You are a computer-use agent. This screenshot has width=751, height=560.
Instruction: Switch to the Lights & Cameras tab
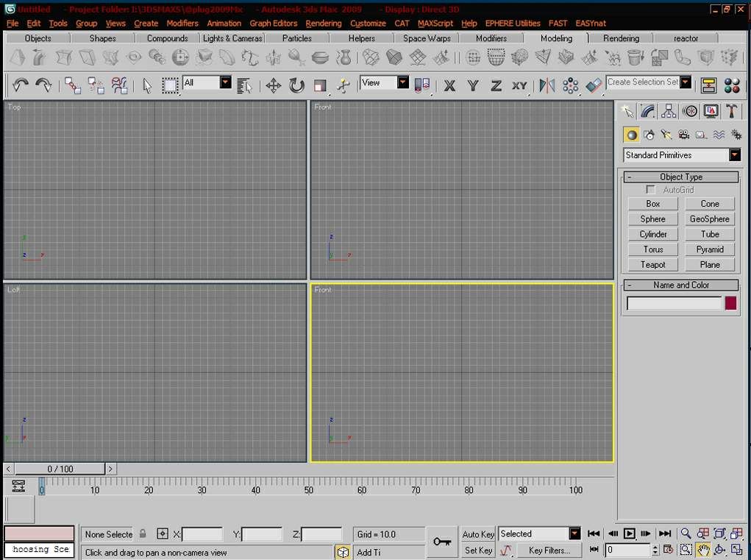point(232,38)
